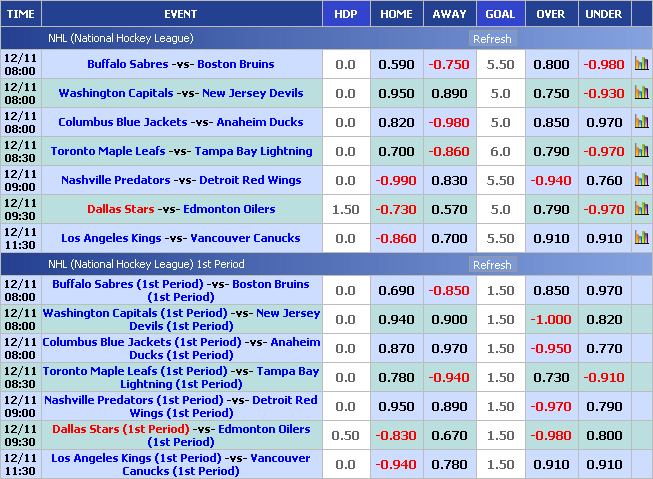Open chart icon for Blue Jackets vs Ducks
This screenshot has width=653, height=479.
coord(641,122)
